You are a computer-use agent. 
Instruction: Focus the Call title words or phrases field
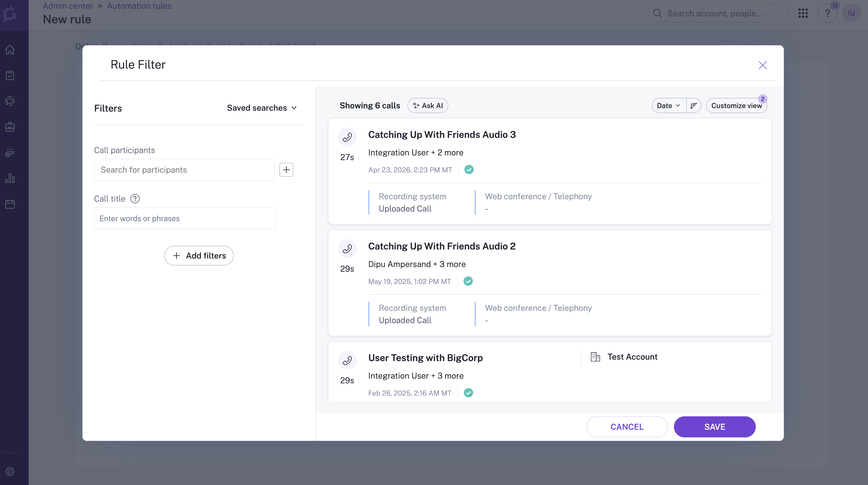click(x=185, y=218)
